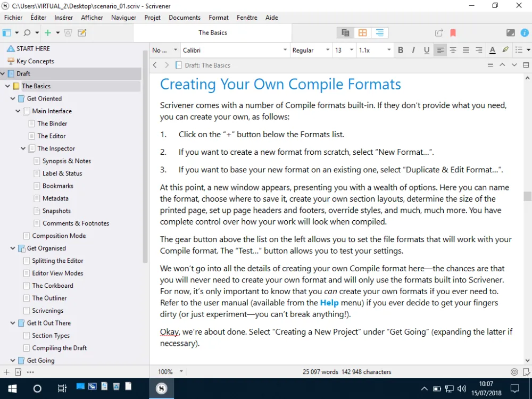Select Key Concepts in binder
The height and width of the screenshot is (399, 532).
[x=35, y=61]
